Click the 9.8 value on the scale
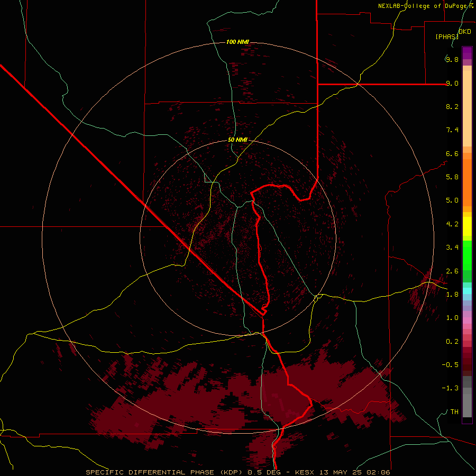Screen dimensions: 476x476 click(x=452, y=59)
